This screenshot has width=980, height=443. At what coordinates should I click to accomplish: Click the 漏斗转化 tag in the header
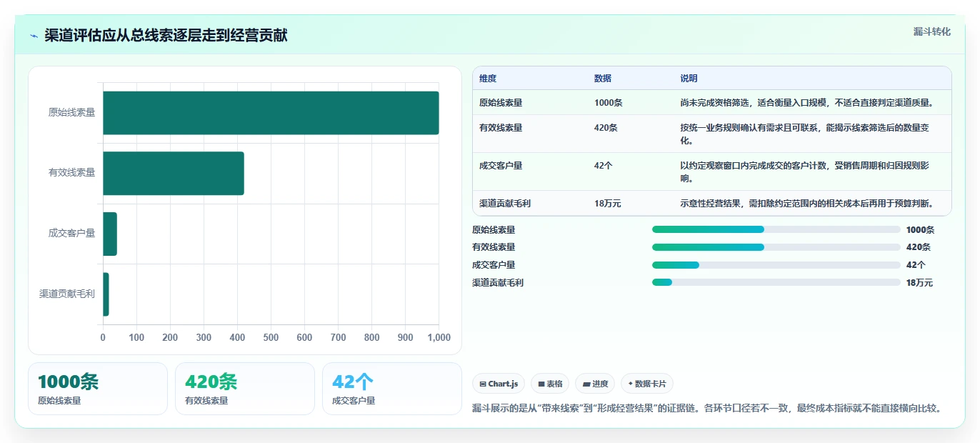932,31
